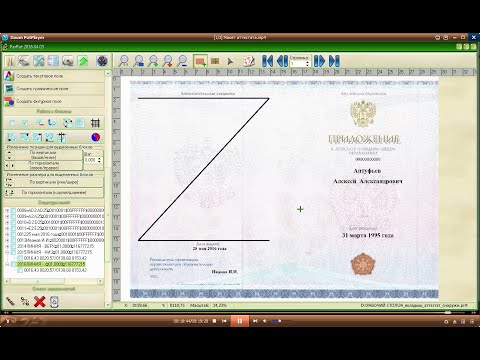Click the scanner icon in the top-left toolbar
Screen dimensions: 480x360
24,61
